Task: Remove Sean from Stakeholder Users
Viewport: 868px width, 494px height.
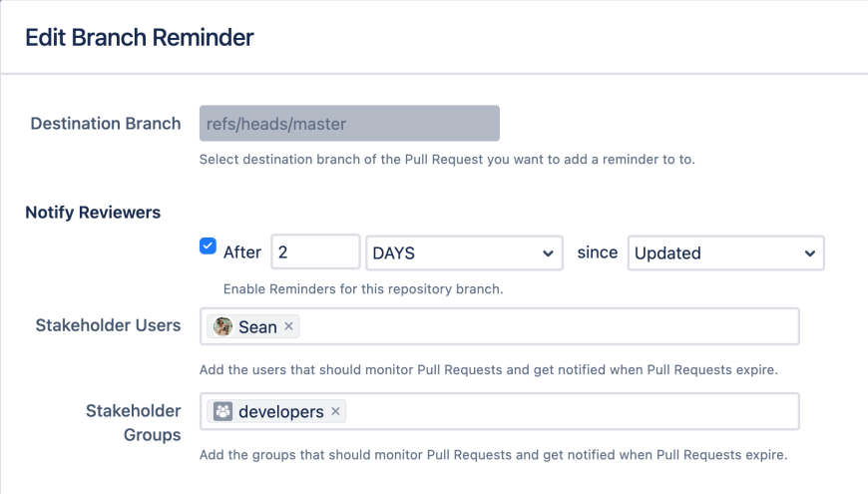Action: tap(289, 326)
